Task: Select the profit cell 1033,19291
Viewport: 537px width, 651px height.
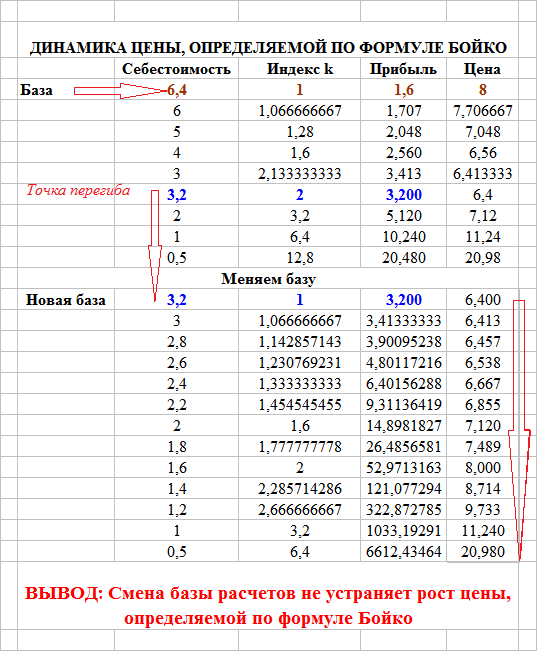Action: (403, 530)
